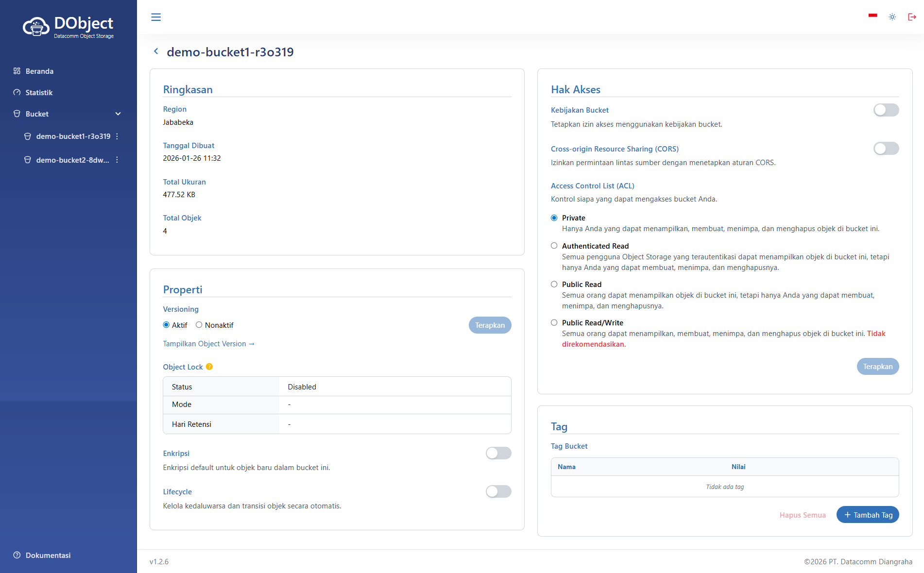The image size is (924, 573).
Task: Open the Statistik menu item
Action: click(x=39, y=92)
